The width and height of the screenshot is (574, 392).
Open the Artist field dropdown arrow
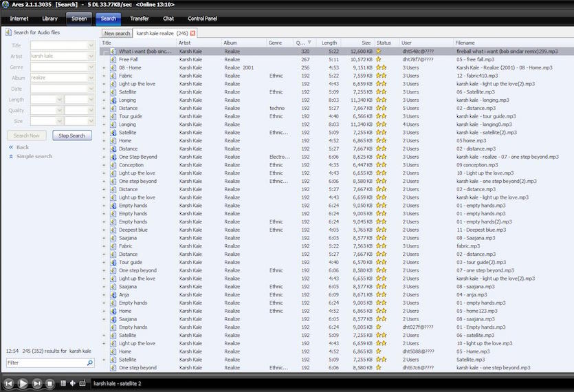[91, 56]
